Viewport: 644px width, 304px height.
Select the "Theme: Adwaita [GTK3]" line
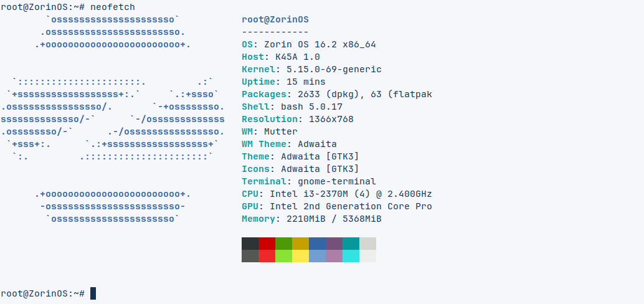(301, 156)
